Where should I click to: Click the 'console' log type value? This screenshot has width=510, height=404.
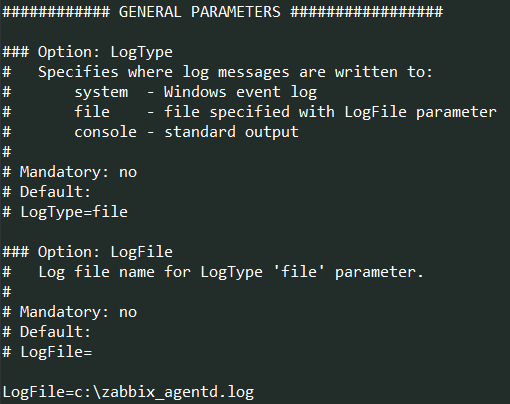tap(105, 132)
